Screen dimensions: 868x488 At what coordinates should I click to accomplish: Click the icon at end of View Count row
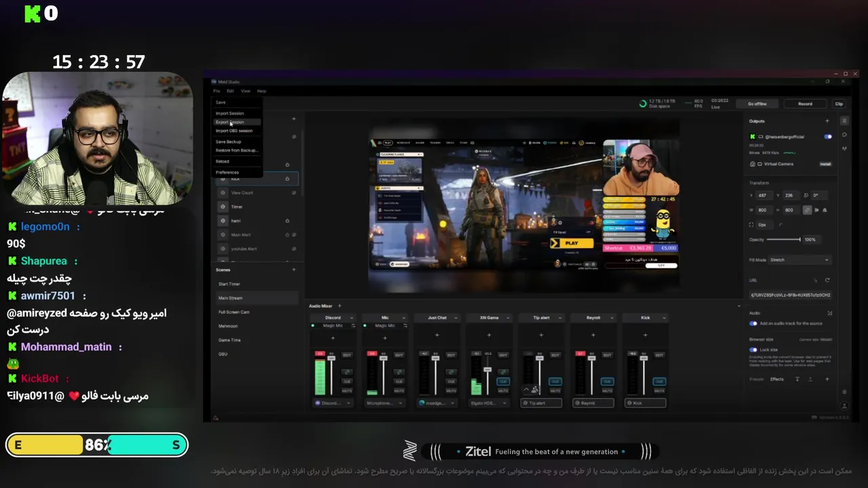[x=294, y=192]
